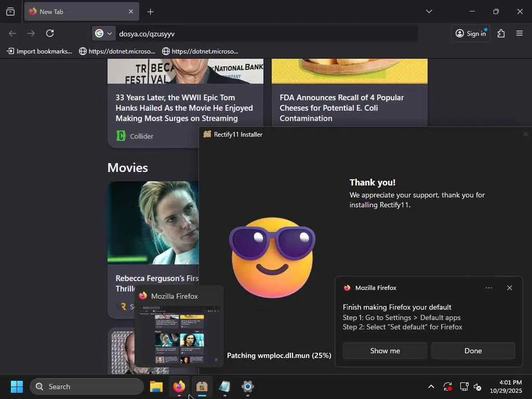Open the blue glass app taskbar icon
The image size is (532, 399).
(x=224, y=387)
